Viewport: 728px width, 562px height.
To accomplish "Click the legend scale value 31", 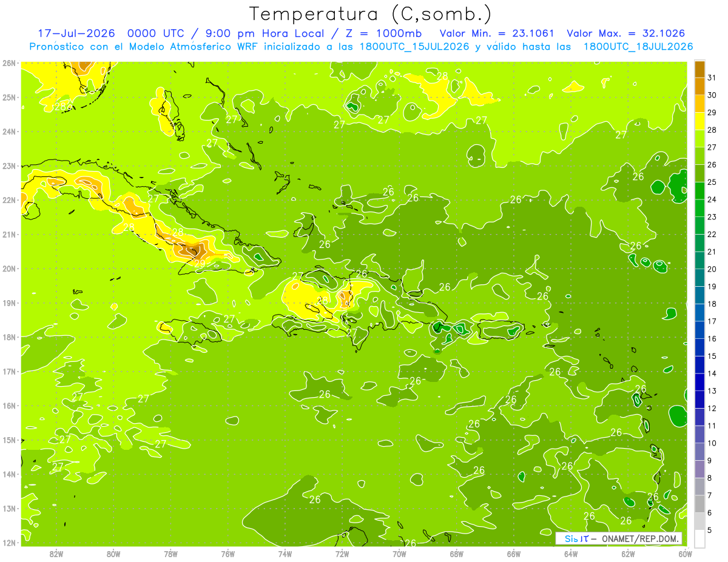I will (712, 78).
